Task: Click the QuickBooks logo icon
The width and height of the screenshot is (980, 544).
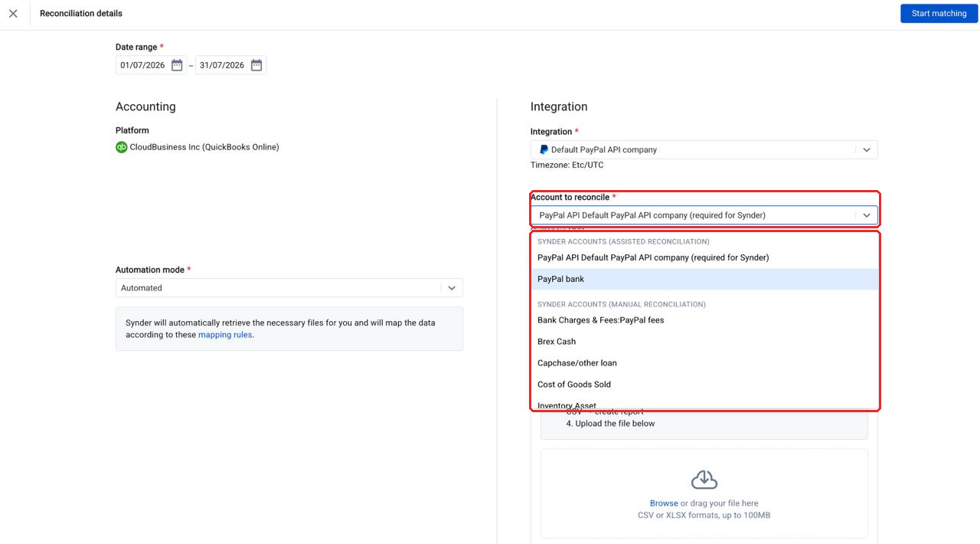Action: (121, 147)
